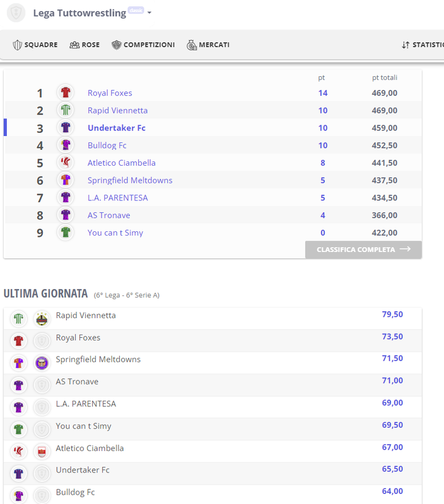Select You can t Simy name in Ultima Giornata
The image size is (444, 504).
pyautogui.click(x=83, y=427)
